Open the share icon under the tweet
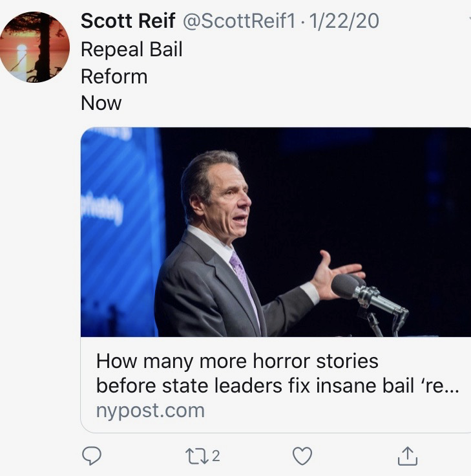Image resolution: width=471 pixels, height=476 pixels. [407, 457]
